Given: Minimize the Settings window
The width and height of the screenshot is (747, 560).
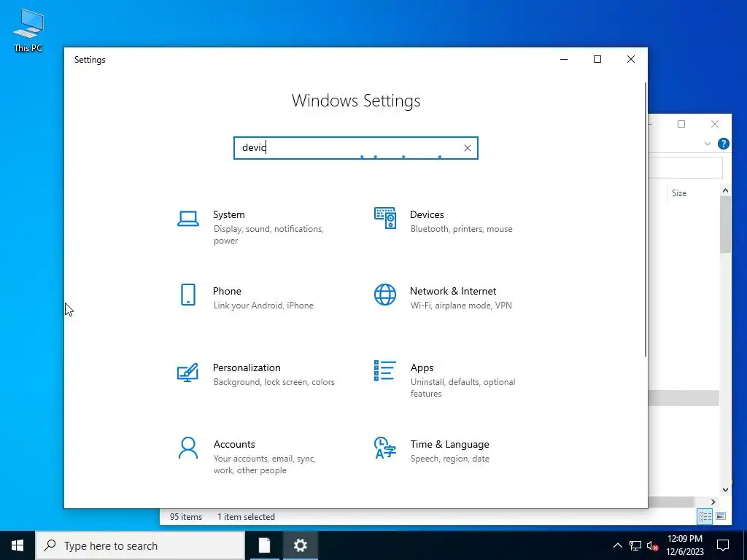Looking at the screenshot, I should (x=564, y=59).
